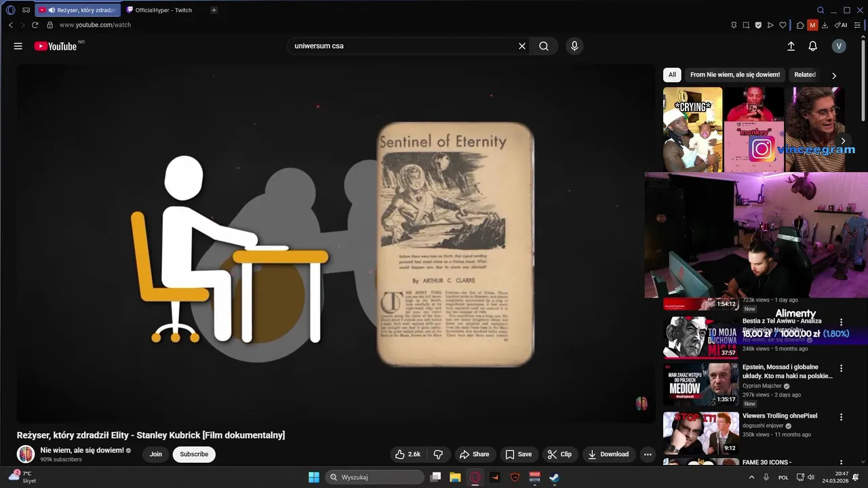Open the red M extension icon
Image resolution: width=868 pixels, height=488 pixels.
point(812,25)
